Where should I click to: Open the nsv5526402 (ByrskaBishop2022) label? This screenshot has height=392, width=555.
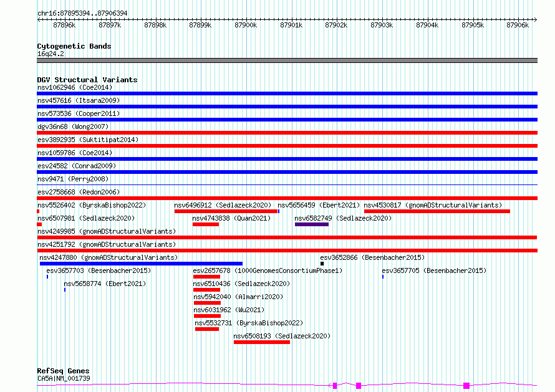tap(92, 205)
